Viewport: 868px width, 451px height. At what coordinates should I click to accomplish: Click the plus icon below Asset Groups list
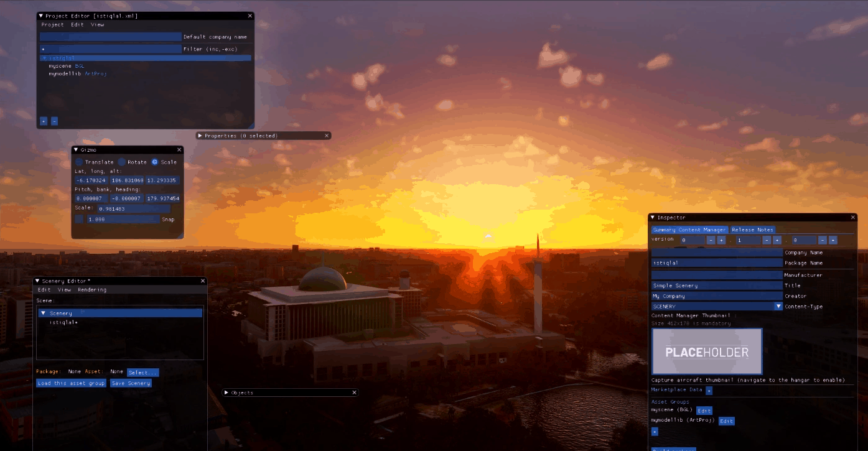point(655,432)
